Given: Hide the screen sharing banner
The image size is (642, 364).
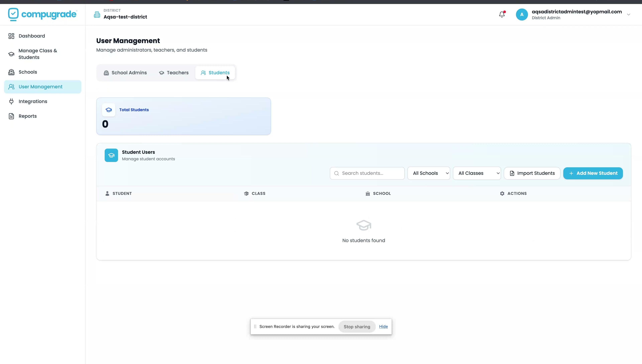Looking at the screenshot, I should pyautogui.click(x=384, y=326).
